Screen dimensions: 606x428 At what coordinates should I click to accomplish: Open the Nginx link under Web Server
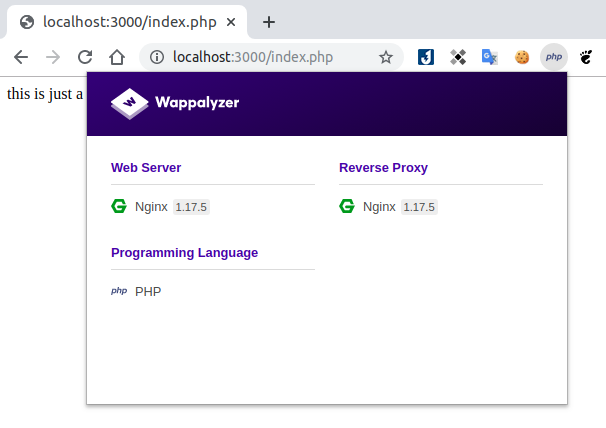coord(151,207)
